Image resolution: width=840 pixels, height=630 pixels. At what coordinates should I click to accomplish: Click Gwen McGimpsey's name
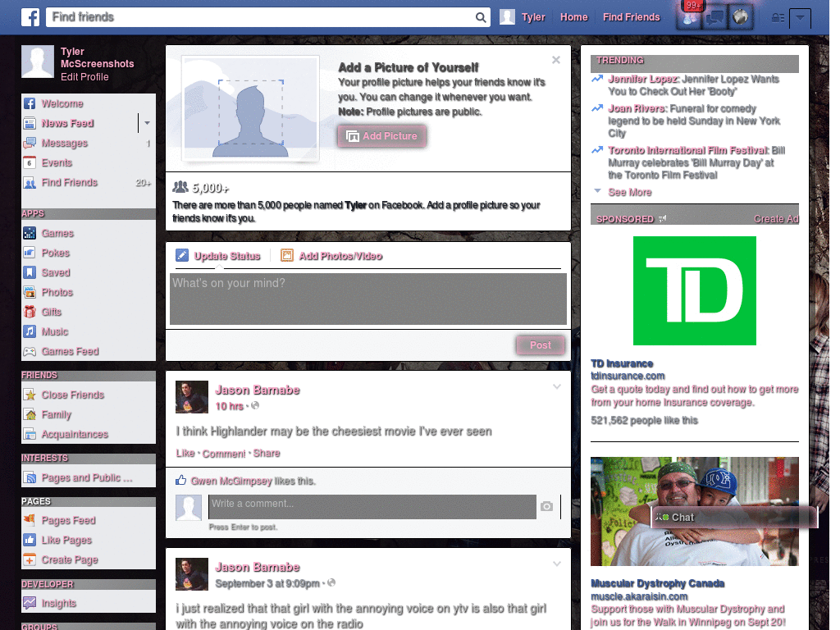[231, 481]
